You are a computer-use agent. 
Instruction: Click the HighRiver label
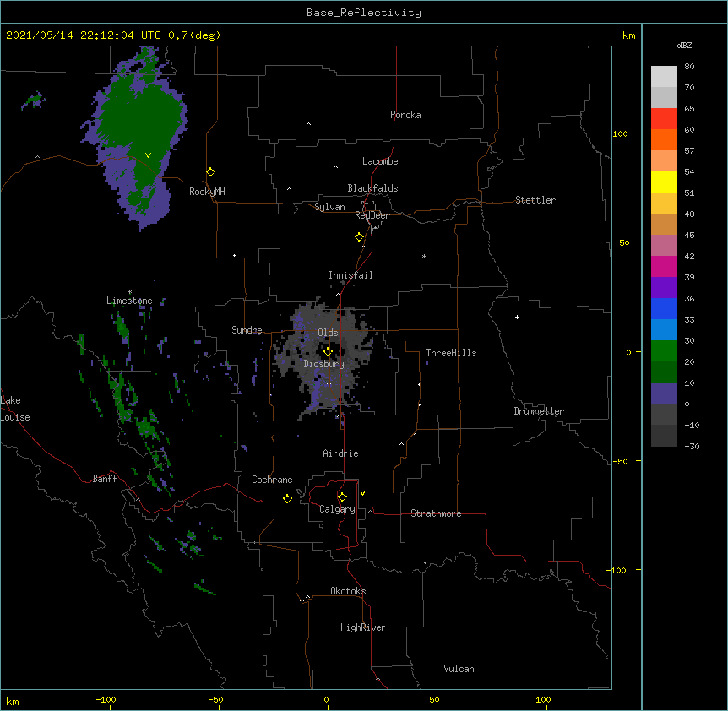pyautogui.click(x=363, y=627)
